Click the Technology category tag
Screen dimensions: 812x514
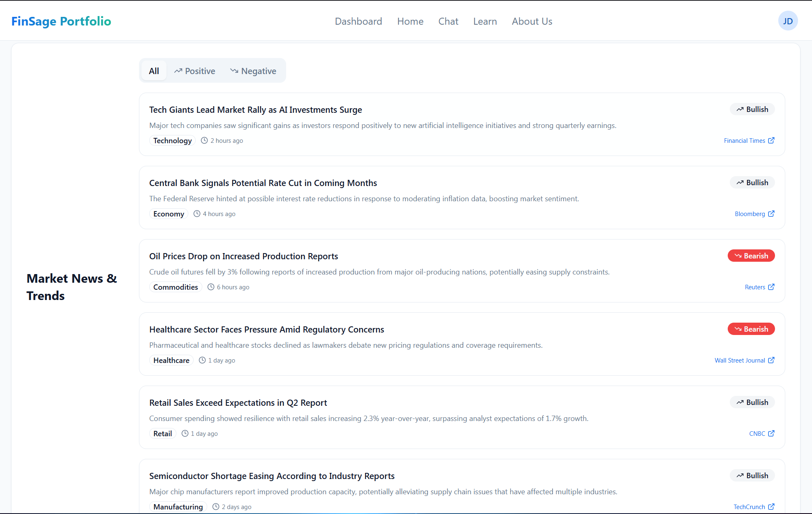(x=172, y=140)
